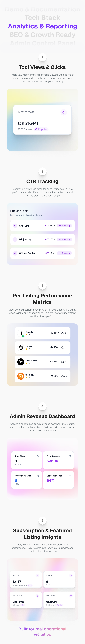The width and height of the screenshot is (85, 644).
Task: Click the eye icon on bottom Most Viewed card
Action: pyautogui.click(x=71, y=596)
